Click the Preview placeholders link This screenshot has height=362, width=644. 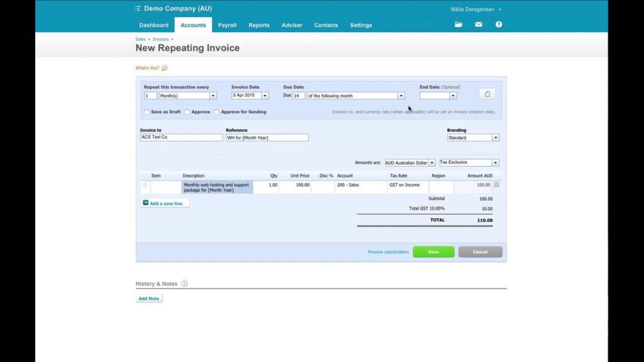click(387, 252)
